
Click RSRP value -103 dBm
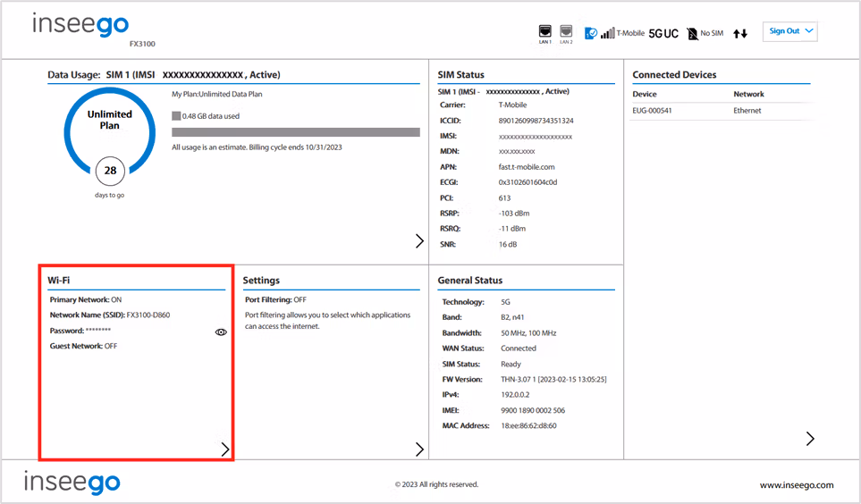click(514, 213)
